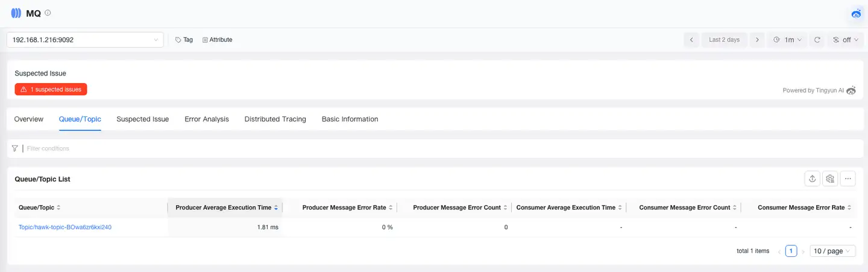Click the three-dot more options button

(848, 179)
